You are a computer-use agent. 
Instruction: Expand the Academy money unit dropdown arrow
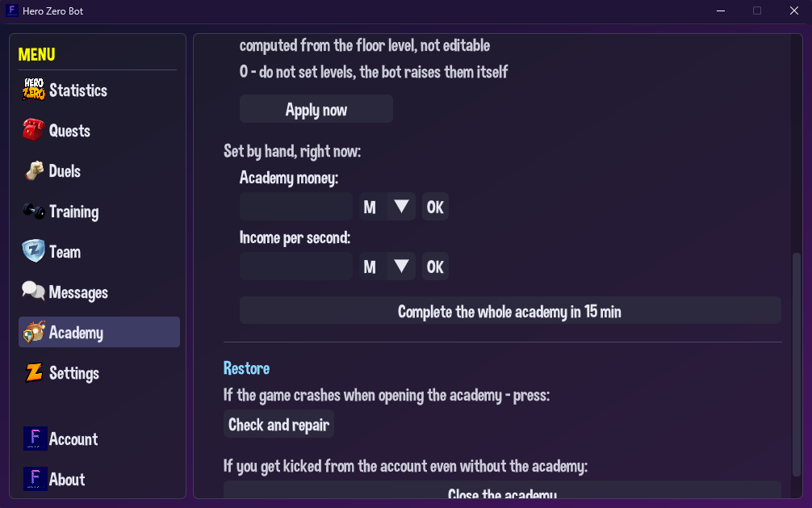[x=401, y=207]
